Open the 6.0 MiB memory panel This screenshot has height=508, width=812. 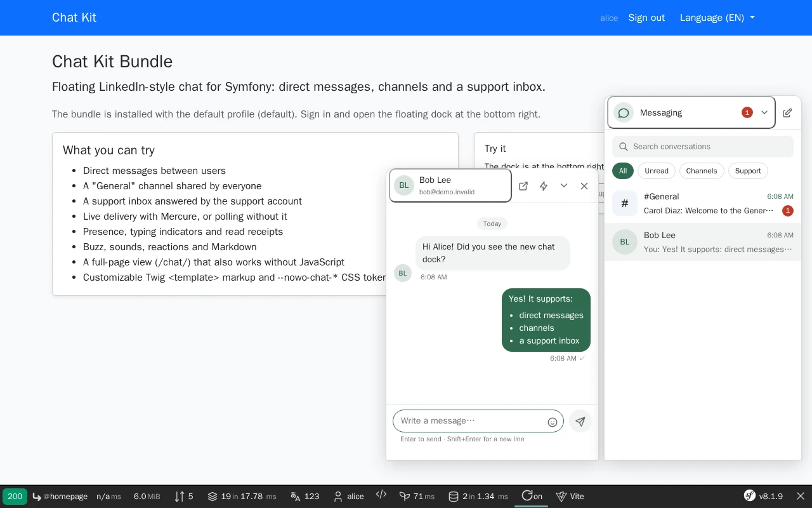coord(147,497)
